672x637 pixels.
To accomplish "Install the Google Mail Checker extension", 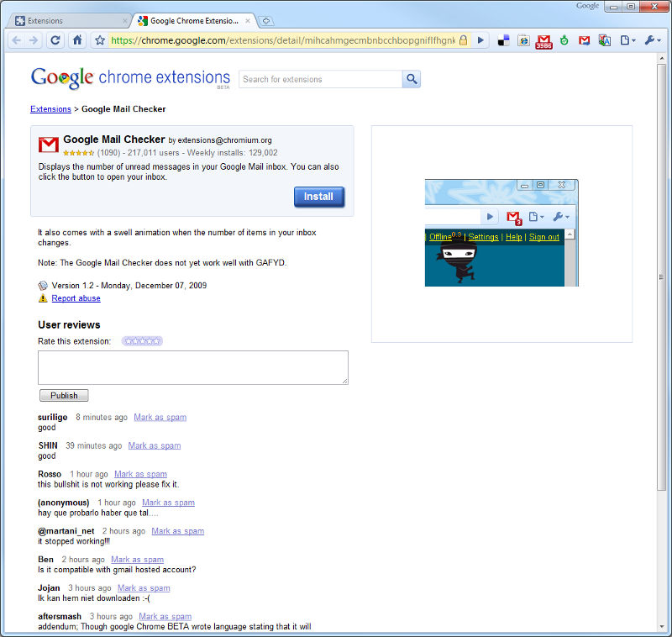I will [x=319, y=197].
